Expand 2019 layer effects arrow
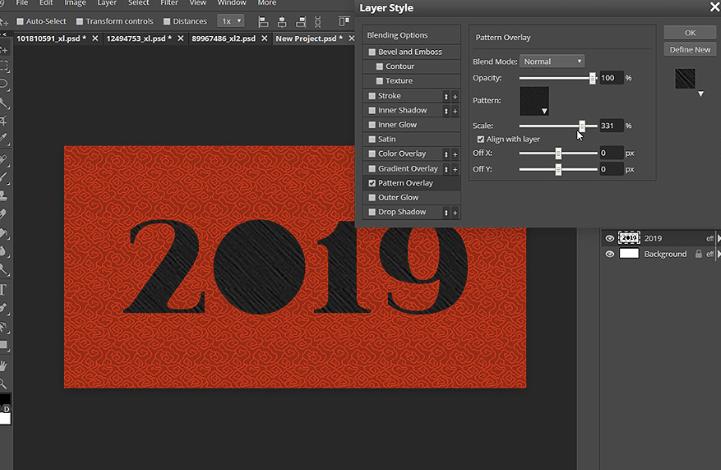Viewport: 721px width, 470px height. pyautogui.click(x=719, y=238)
